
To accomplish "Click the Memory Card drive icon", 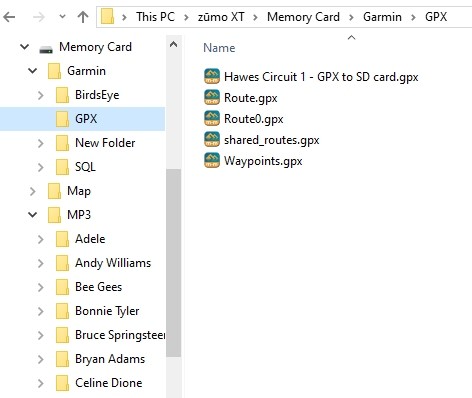I will click(46, 49).
